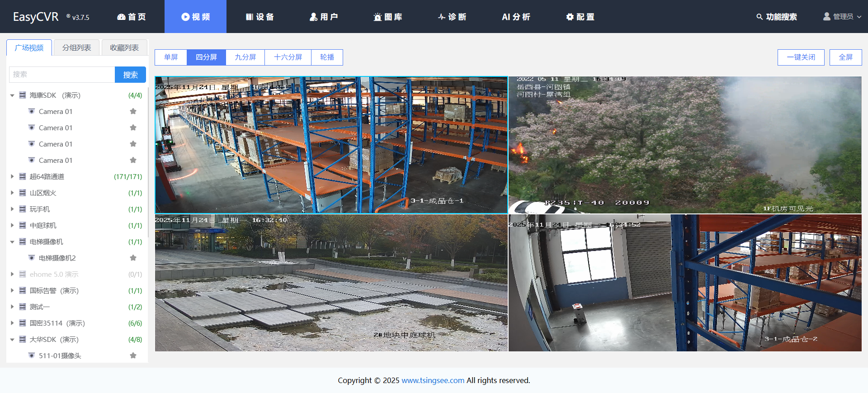
Task: Click the administrator user avatar icon
Action: pyautogui.click(x=827, y=16)
